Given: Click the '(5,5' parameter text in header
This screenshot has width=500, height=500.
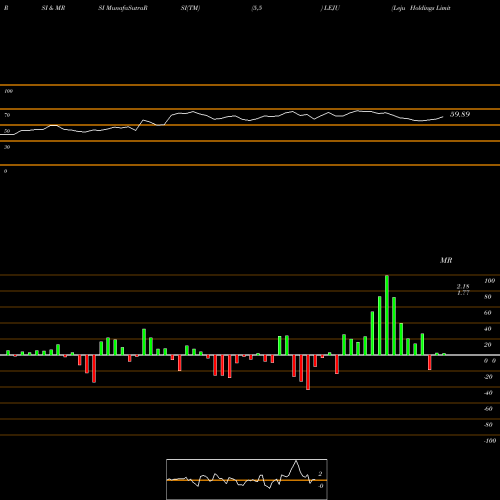Looking at the screenshot, I should coord(257,8).
